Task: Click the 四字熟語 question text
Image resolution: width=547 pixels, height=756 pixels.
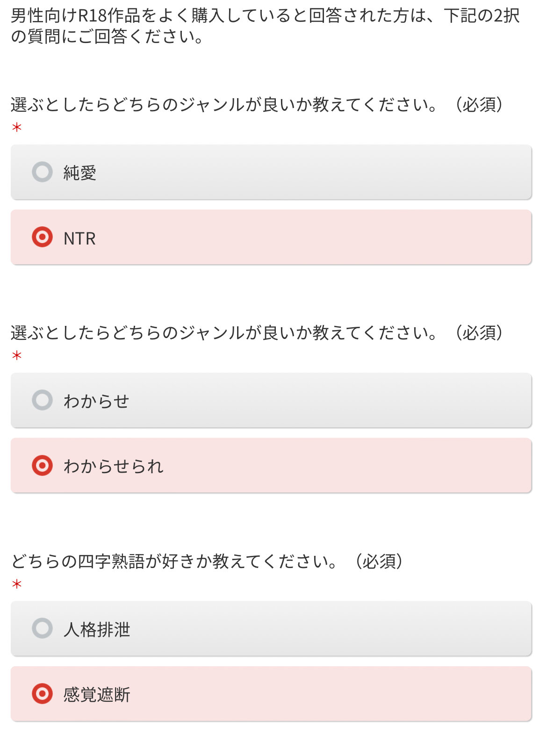Action: pyautogui.click(x=174, y=561)
